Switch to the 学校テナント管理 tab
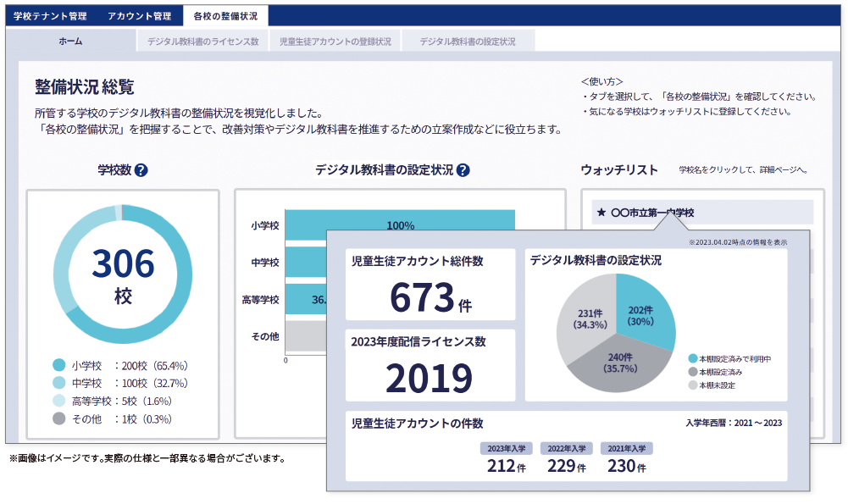The width and height of the screenshot is (848, 504). (50, 14)
